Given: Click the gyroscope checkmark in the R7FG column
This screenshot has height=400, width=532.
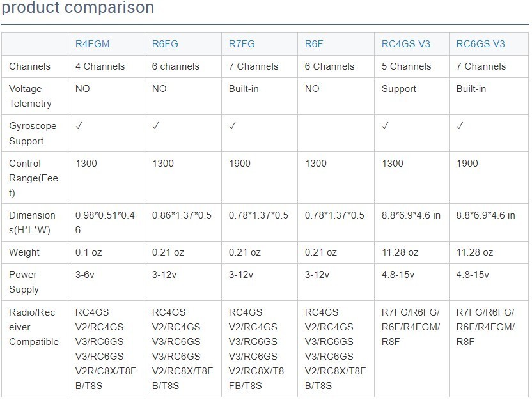Looking at the screenshot, I should click(x=233, y=126).
